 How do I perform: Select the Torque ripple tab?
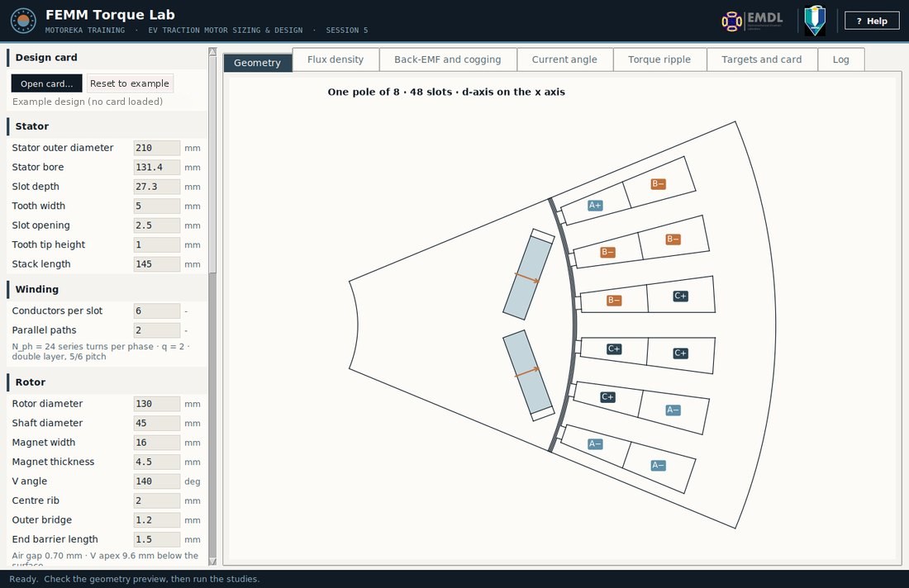tap(659, 59)
